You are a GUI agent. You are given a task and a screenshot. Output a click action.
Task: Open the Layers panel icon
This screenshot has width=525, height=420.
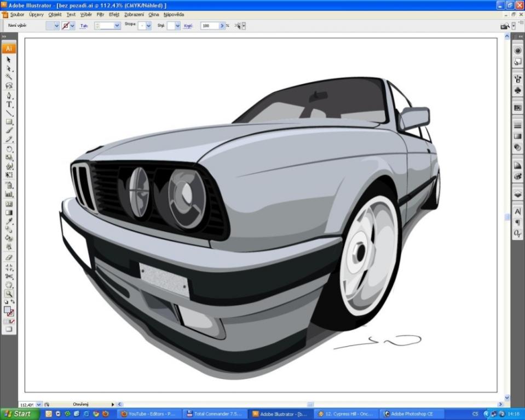pos(517,194)
